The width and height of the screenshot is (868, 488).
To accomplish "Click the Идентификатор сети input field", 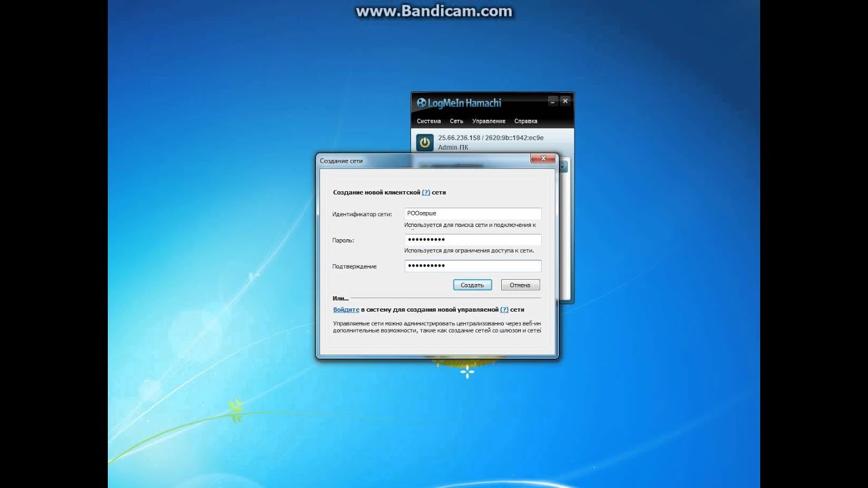I will [x=473, y=213].
